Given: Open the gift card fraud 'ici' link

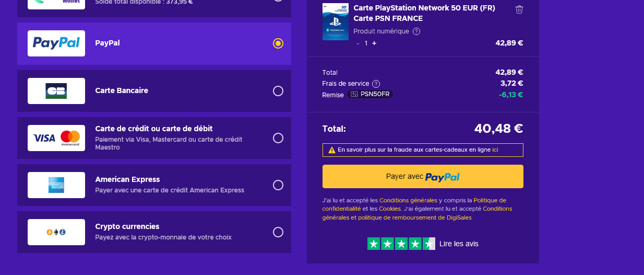Looking at the screenshot, I should [x=495, y=150].
